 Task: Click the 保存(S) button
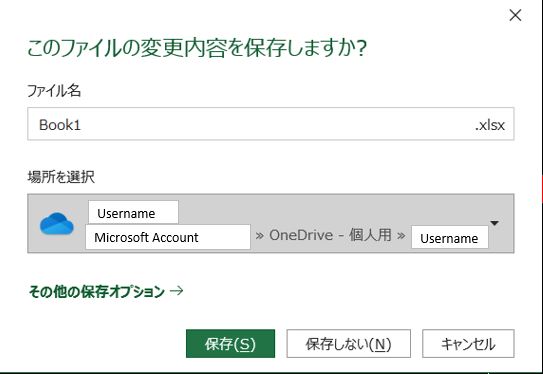click(x=230, y=344)
